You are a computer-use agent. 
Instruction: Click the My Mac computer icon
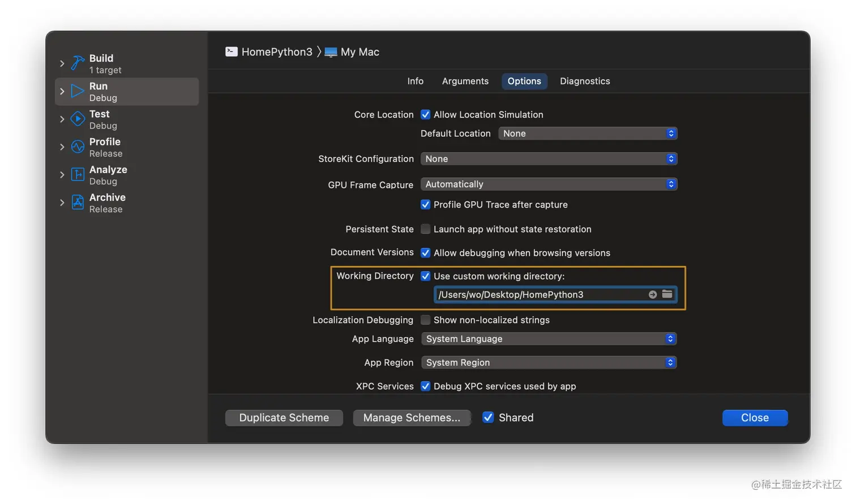331,52
